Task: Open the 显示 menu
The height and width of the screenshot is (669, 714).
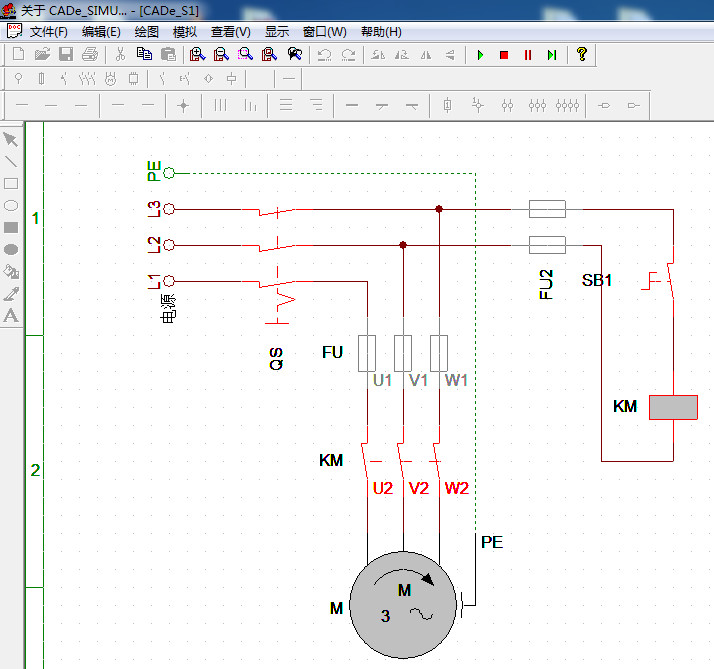Action: coord(277,32)
